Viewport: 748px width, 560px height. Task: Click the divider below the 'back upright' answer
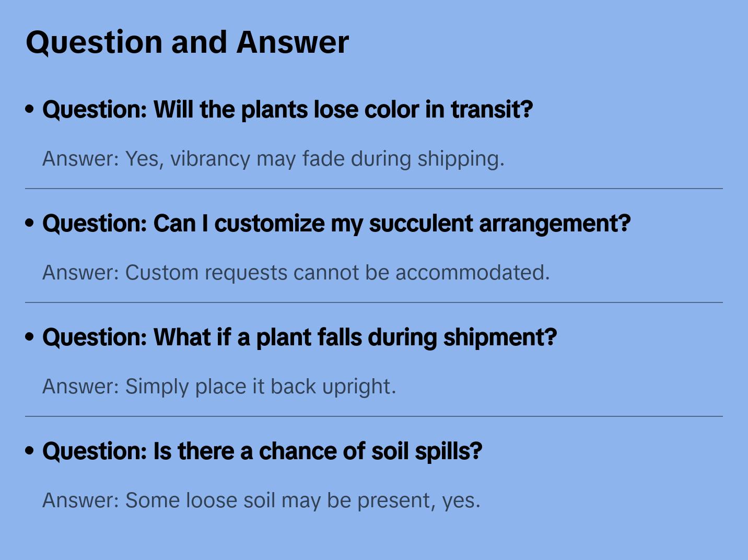tap(374, 416)
